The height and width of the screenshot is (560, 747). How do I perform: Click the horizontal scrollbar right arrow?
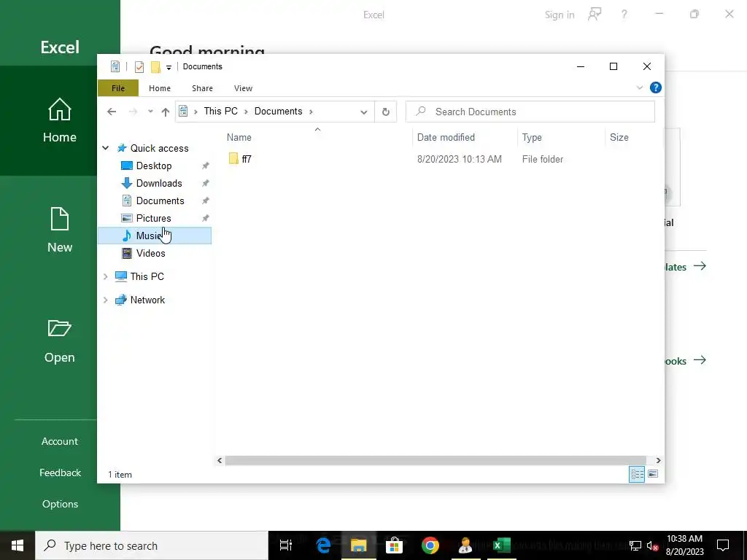click(x=658, y=461)
